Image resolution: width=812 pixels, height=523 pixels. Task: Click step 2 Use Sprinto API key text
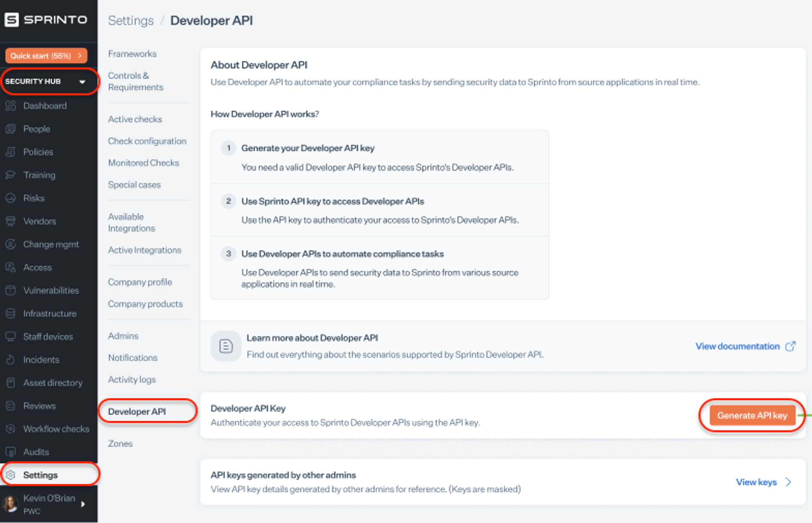point(333,201)
